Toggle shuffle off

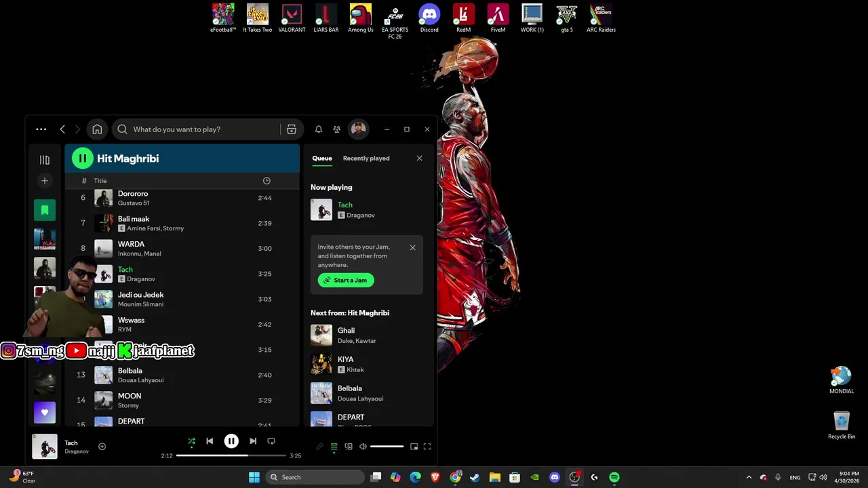click(x=191, y=441)
